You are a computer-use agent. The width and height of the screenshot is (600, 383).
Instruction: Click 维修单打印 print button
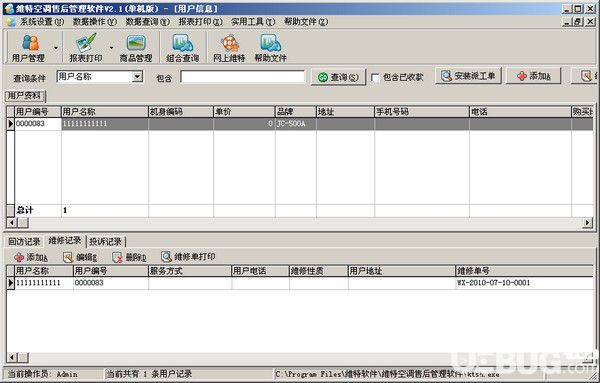click(x=188, y=256)
